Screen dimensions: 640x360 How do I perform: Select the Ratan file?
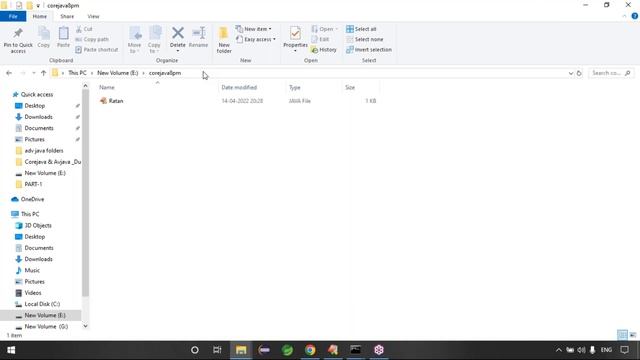(x=116, y=101)
